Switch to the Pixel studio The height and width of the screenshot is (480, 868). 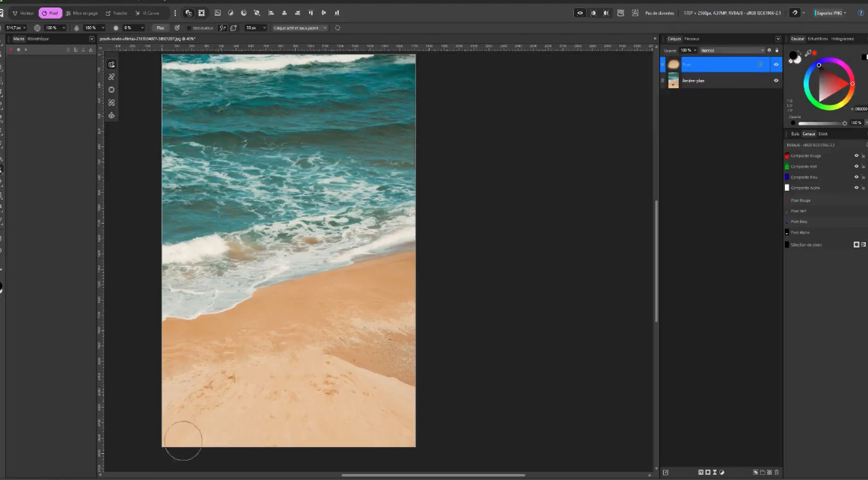[x=50, y=13]
